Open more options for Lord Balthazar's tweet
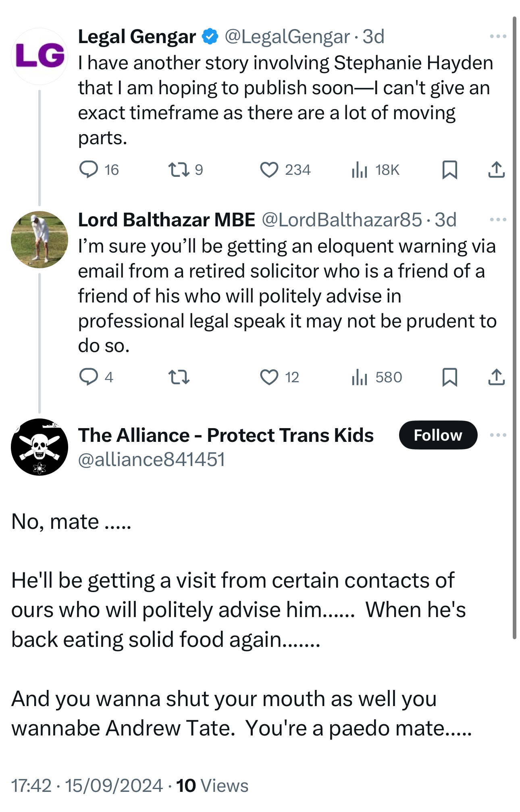The width and height of the screenshot is (520, 812). [498, 220]
